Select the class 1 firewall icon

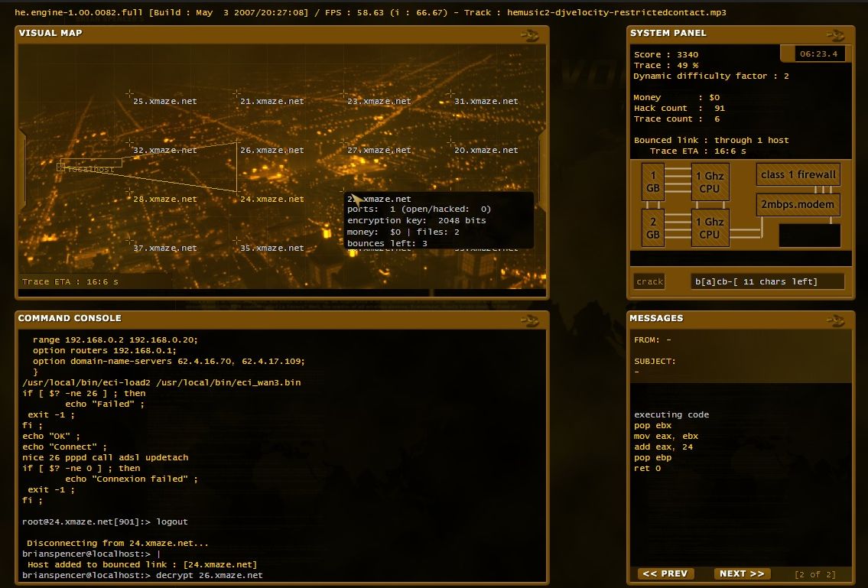point(798,174)
